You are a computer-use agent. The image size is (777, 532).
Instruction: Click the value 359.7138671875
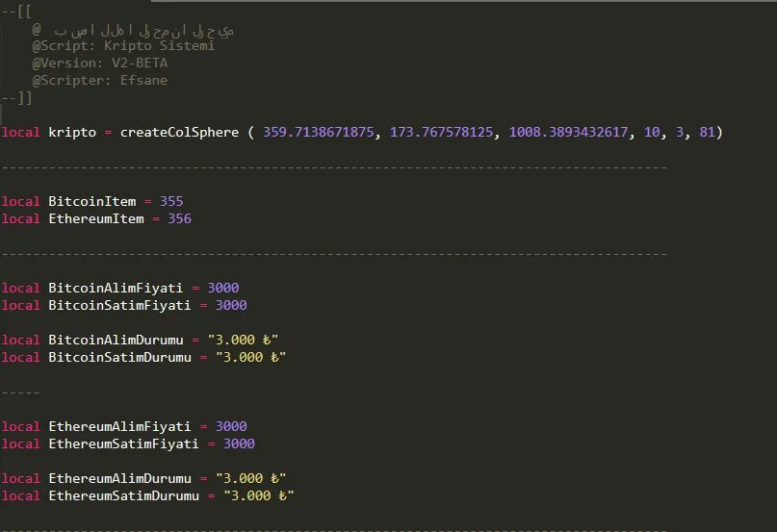[318, 133]
